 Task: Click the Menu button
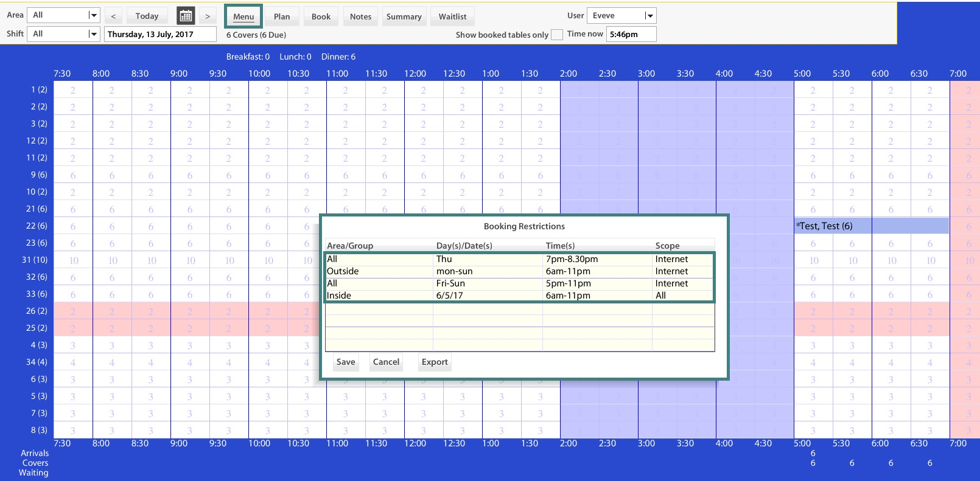pyautogui.click(x=243, y=16)
